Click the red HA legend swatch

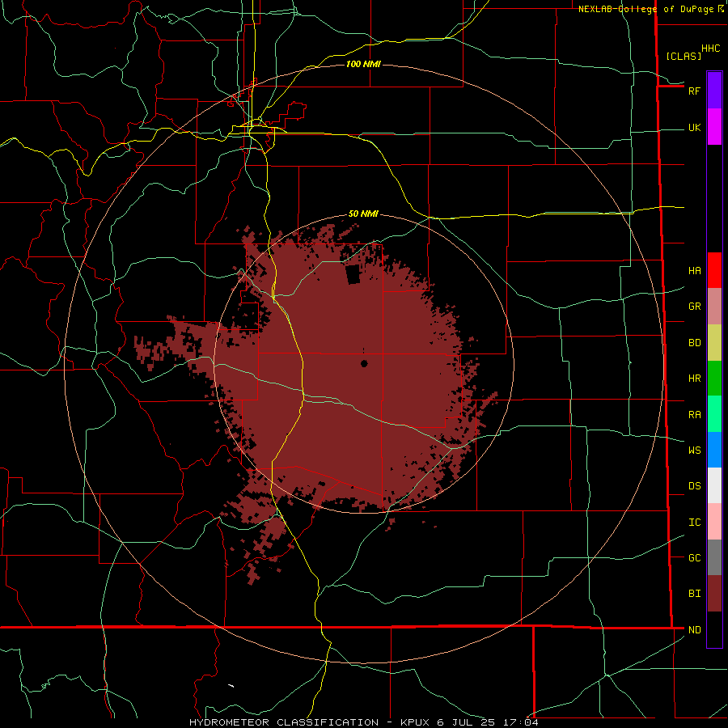click(714, 270)
